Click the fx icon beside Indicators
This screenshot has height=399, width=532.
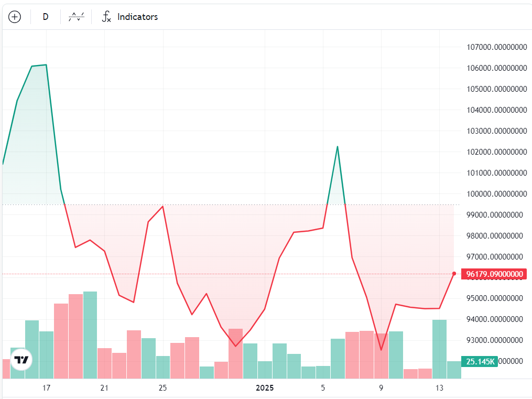pos(106,17)
